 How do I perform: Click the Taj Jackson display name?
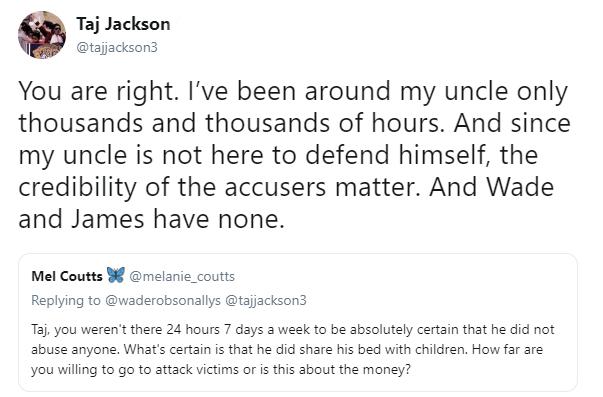[123, 24]
